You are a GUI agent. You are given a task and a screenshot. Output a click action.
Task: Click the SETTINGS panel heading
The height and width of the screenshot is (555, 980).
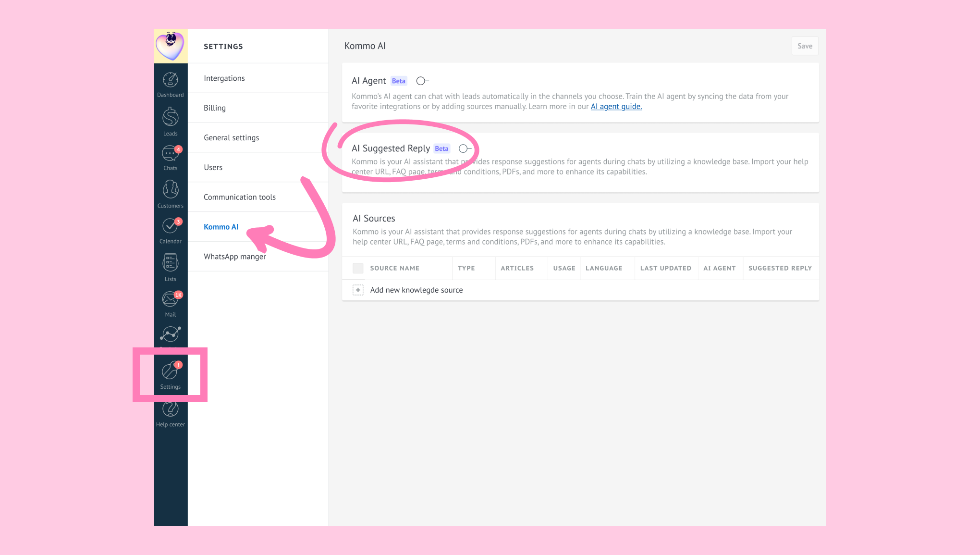click(x=223, y=47)
